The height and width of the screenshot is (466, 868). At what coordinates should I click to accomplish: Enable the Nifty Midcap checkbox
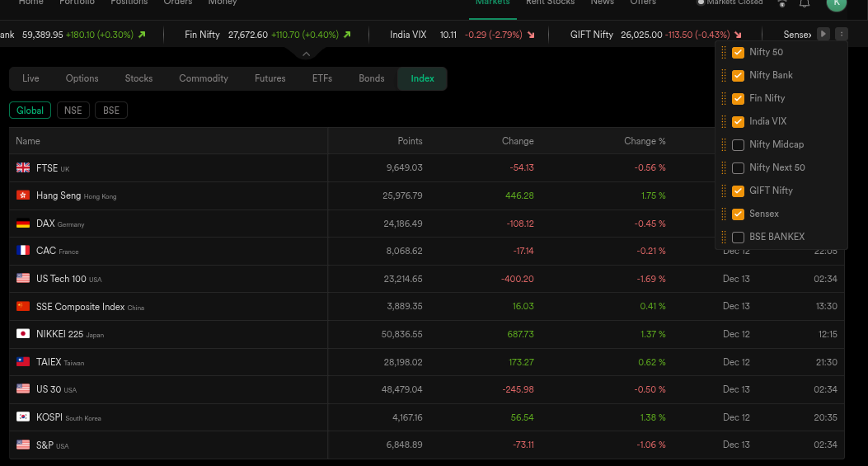click(x=739, y=145)
